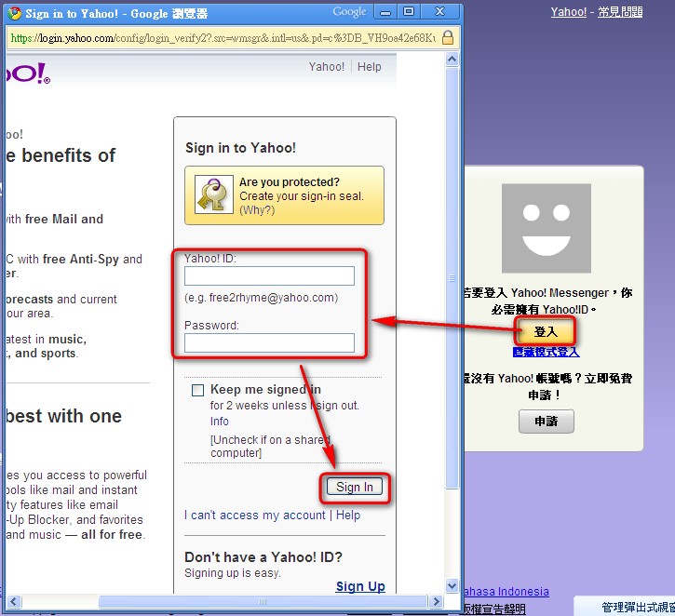675x616 pixels.
Task: Click the popup address bar URL
Action: [x=223, y=38]
